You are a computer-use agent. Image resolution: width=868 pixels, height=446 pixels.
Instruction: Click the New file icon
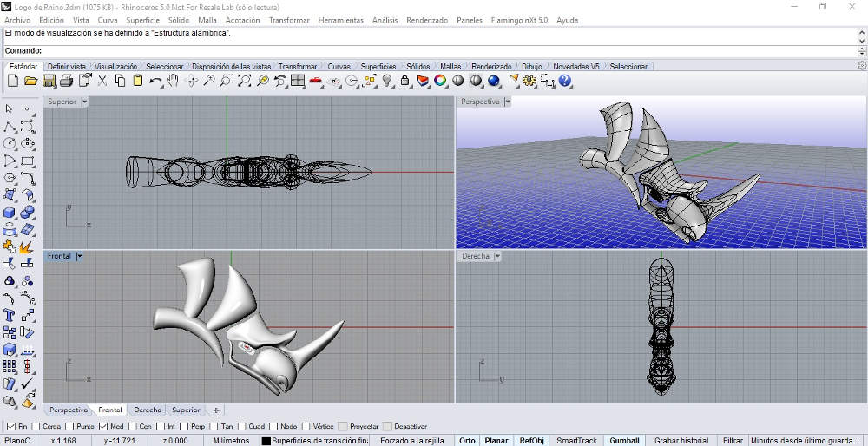click(x=13, y=81)
